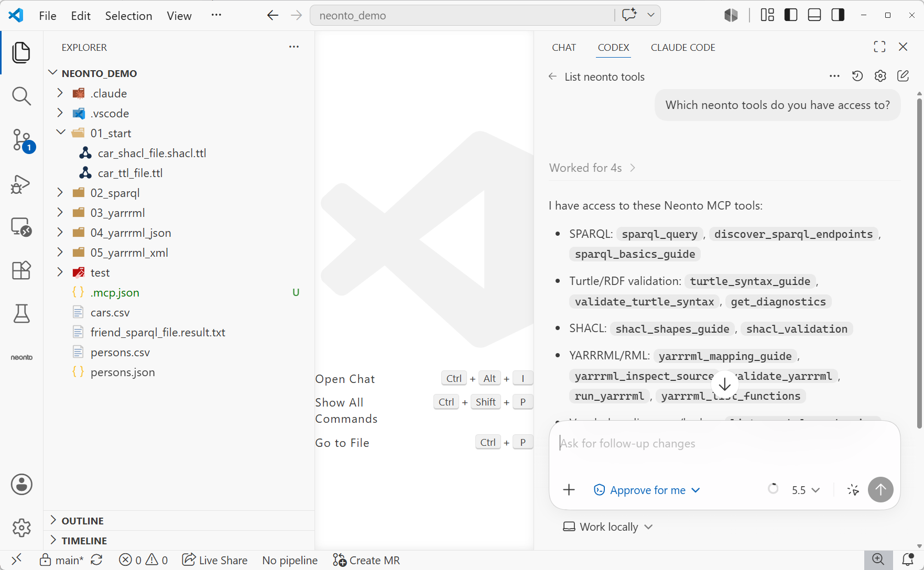Screen dimensions: 924x570
Task: Focus the Ask for follow-up changes input
Action: pos(724,443)
